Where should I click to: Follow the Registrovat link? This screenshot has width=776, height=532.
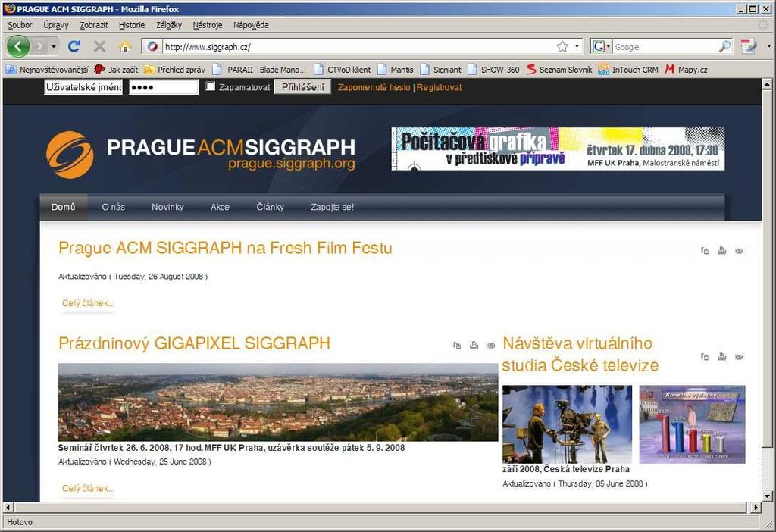(x=439, y=87)
